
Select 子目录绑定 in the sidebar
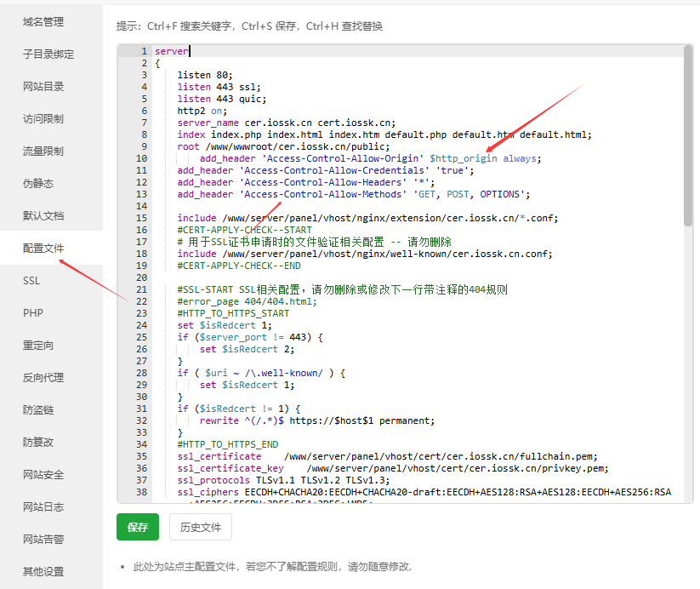point(48,54)
